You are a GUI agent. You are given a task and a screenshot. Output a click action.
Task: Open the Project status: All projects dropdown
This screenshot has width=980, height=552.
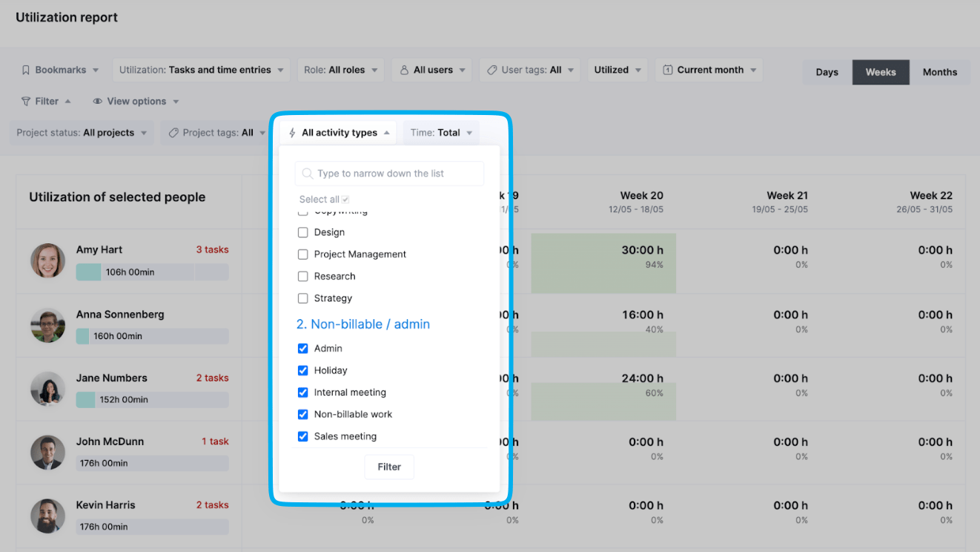(x=82, y=133)
